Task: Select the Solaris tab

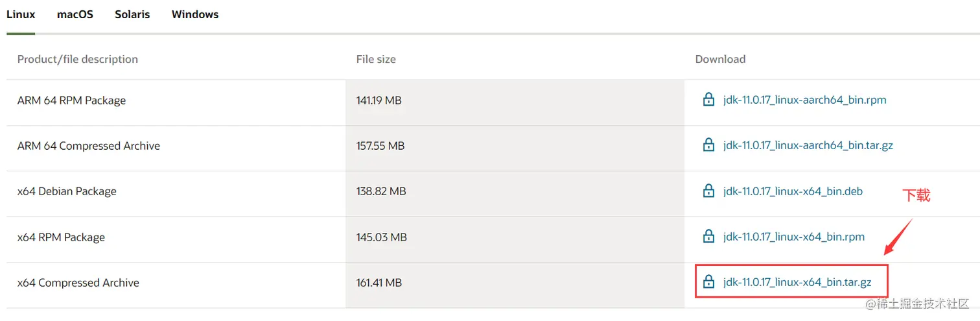Action: (x=132, y=14)
